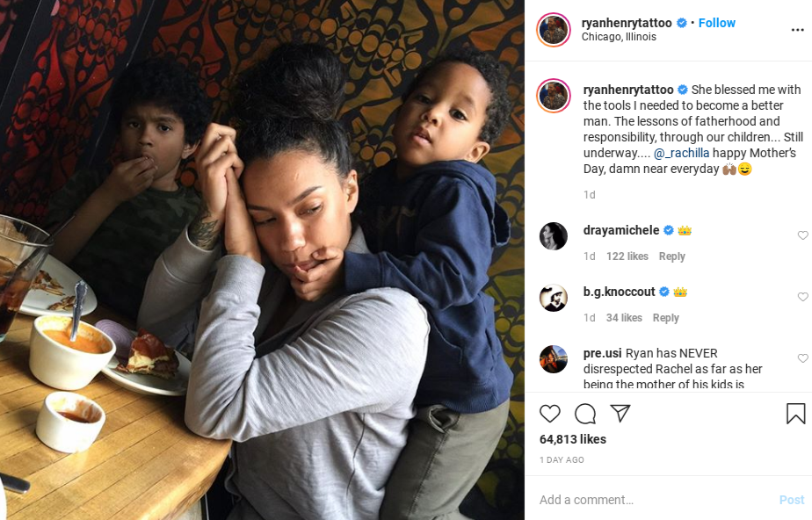
Task: Reply to b.g.knoccout's comment
Action: click(x=665, y=318)
